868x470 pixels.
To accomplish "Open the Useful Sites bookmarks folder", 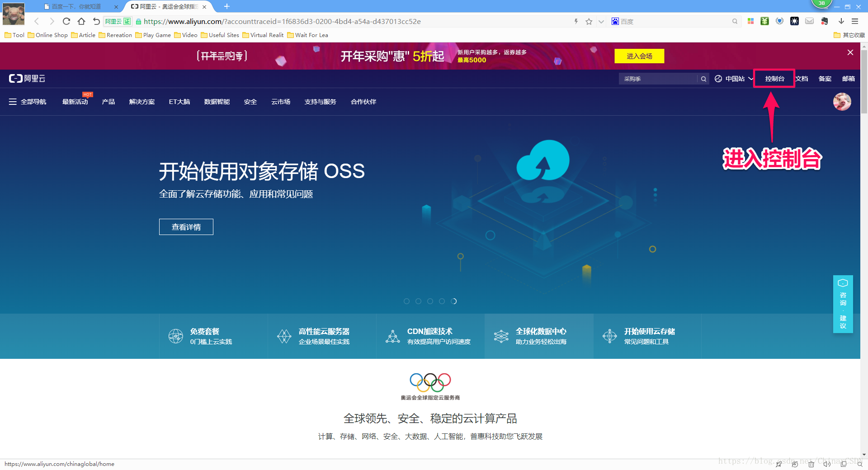I will click(220, 35).
